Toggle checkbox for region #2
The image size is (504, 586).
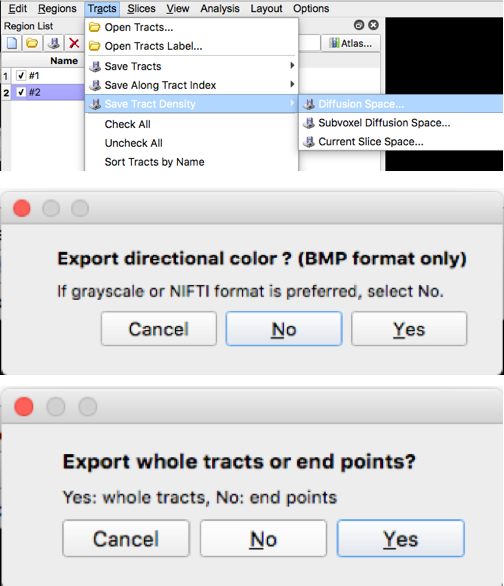tap(21, 92)
